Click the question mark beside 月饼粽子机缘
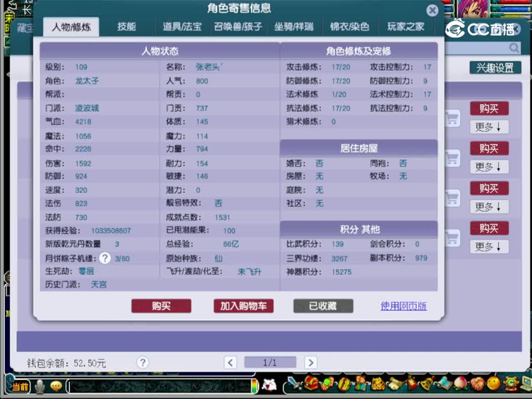This screenshot has height=399, width=532. (105, 258)
